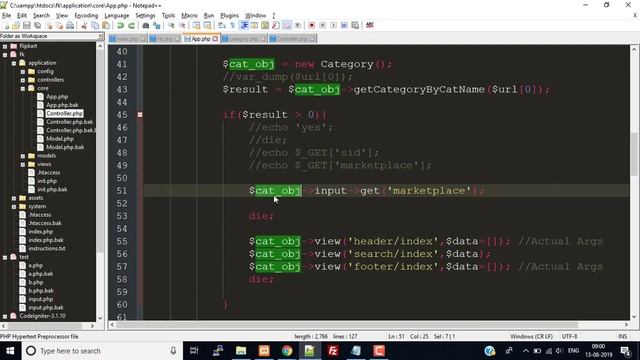Toggle show all characters pilcrow
Image resolution: width=640 pixels, height=360 pixels.
coord(233,25)
